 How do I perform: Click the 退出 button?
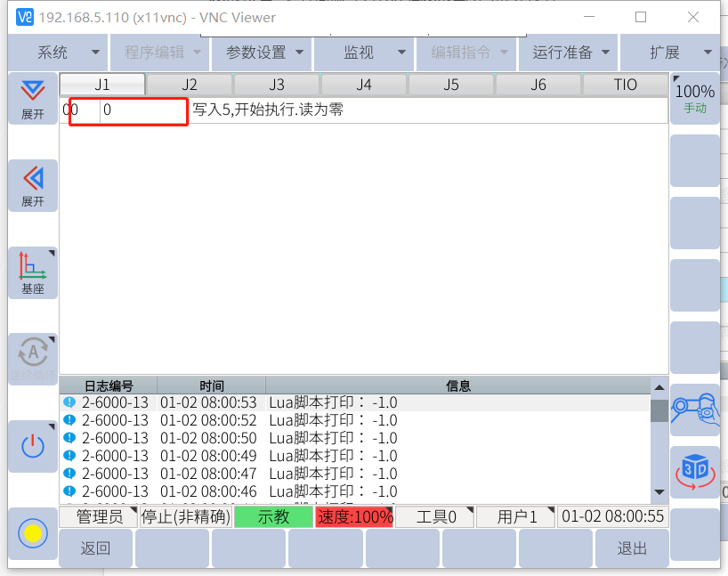(632, 548)
